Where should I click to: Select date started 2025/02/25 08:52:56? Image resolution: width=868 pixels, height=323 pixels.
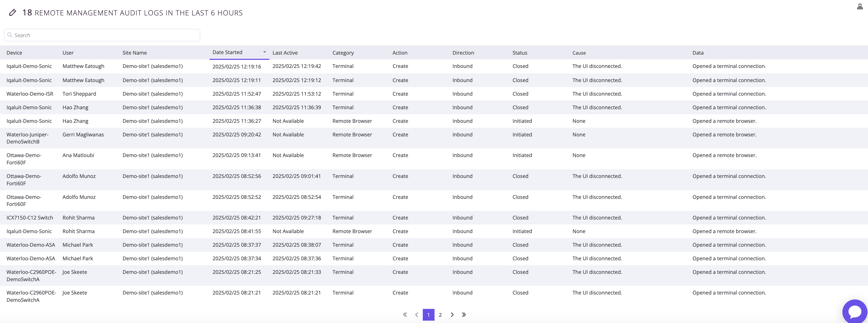(x=237, y=176)
